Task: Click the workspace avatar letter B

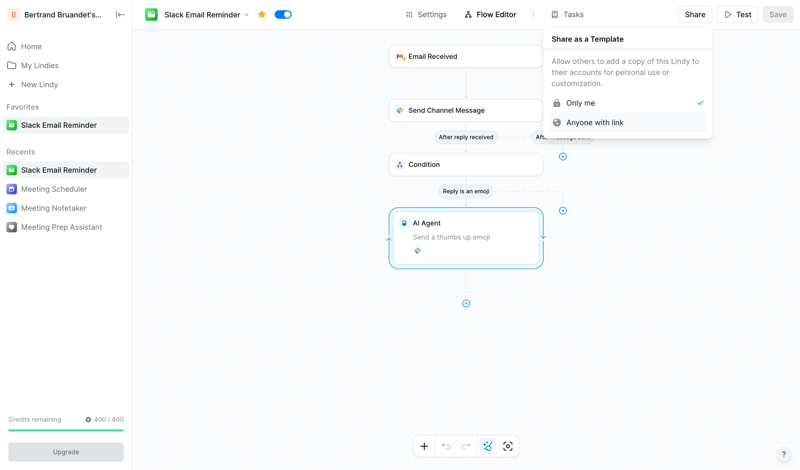Action: pos(14,15)
